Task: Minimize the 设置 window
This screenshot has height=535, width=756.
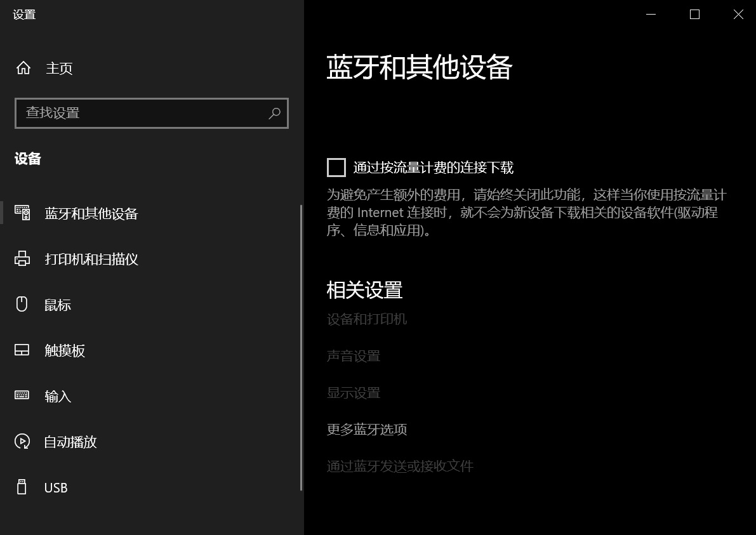Action: click(651, 14)
